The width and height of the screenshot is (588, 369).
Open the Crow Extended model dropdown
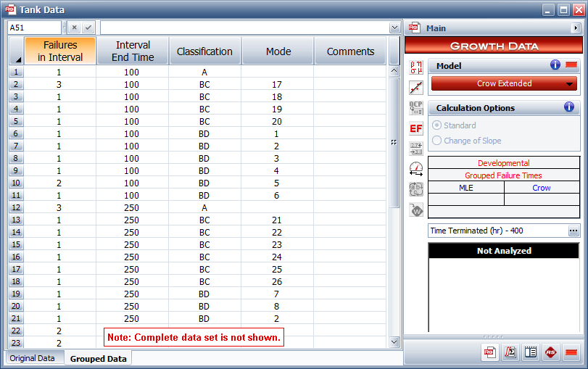pos(504,83)
